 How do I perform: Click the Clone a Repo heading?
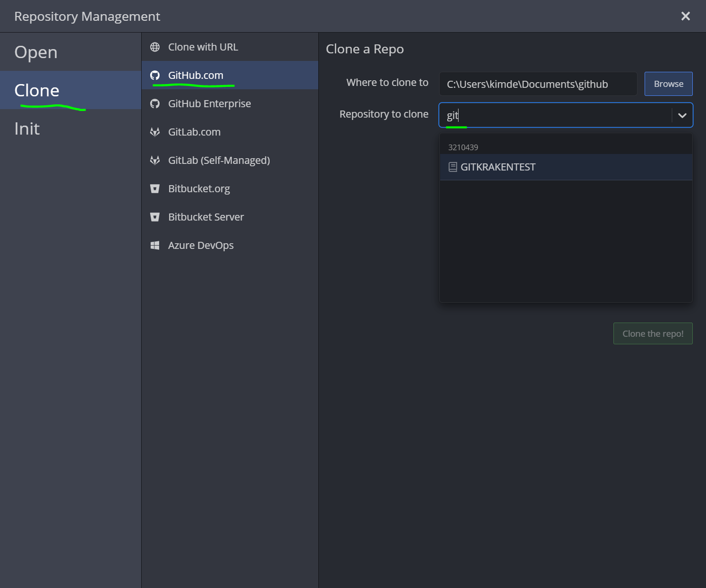(365, 49)
